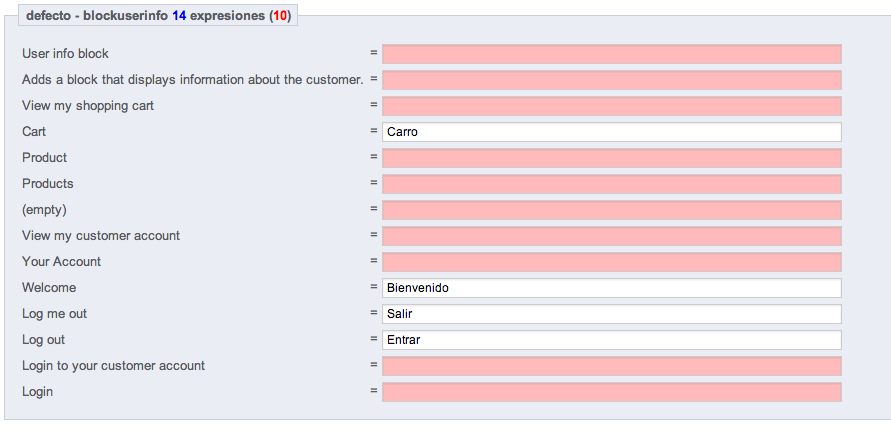Click the Welcome label text
Image resolution: width=891 pixels, height=438 pixels.
pyautogui.click(x=49, y=288)
